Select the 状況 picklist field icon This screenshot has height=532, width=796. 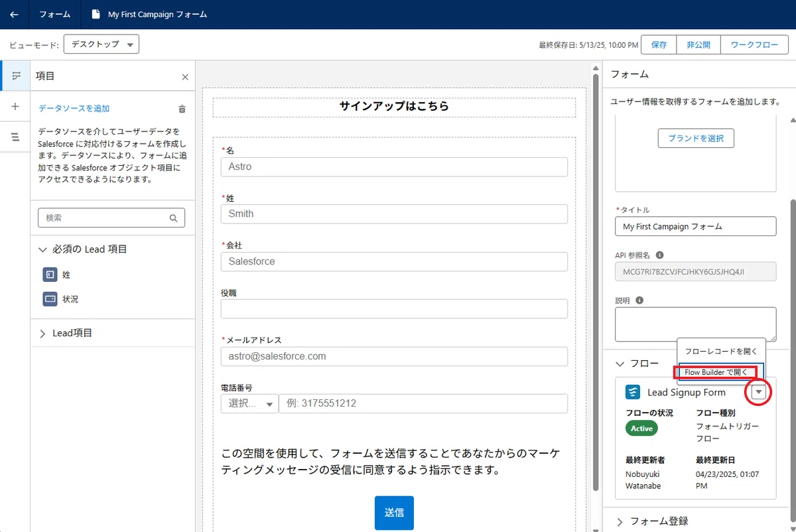pyautogui.click(x=50, y=299)
